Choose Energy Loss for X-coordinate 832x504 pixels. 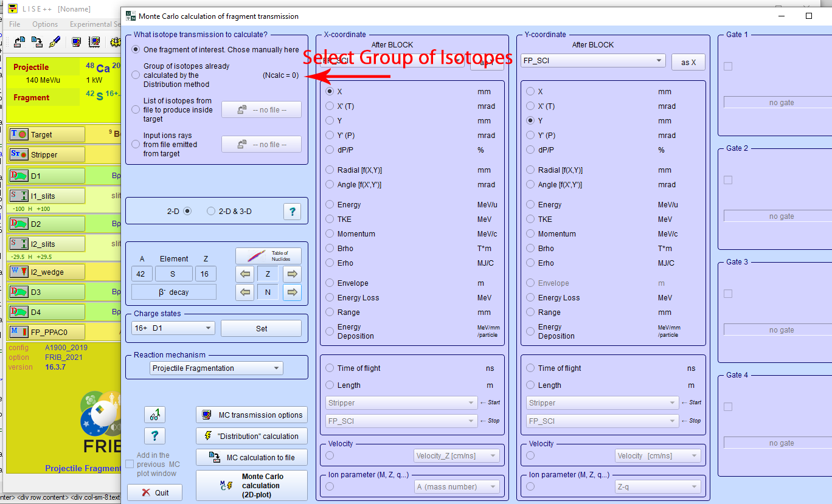coord(330,298)
